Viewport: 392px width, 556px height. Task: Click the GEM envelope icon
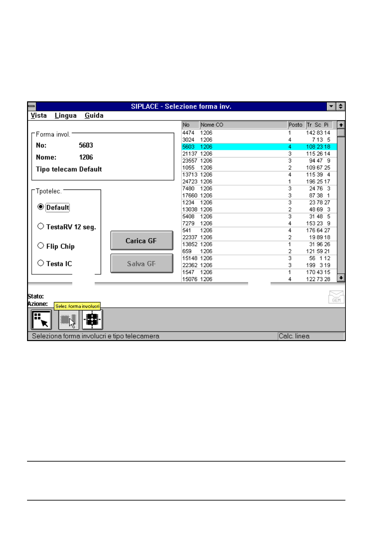click(x=336, y=297)
